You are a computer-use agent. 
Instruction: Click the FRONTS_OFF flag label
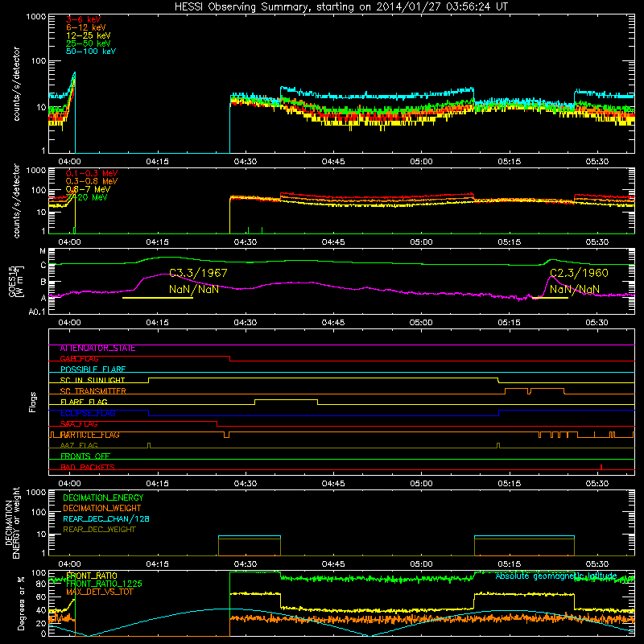[x=85, y=456]
